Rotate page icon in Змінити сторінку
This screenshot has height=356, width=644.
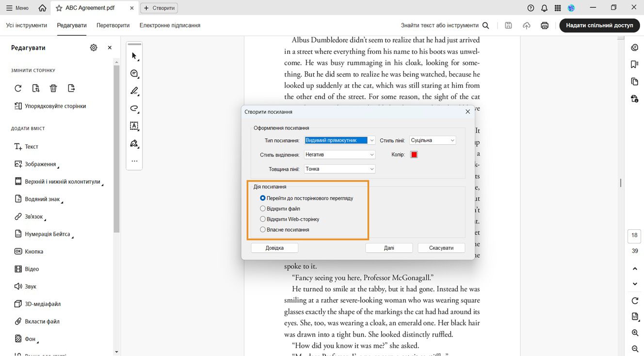[18, 88]
